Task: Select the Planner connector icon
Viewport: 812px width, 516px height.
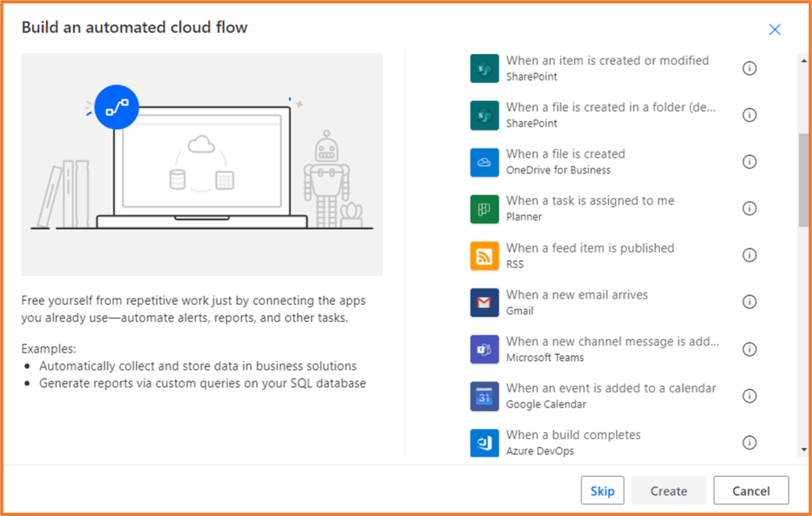Action: pos(484,208)
